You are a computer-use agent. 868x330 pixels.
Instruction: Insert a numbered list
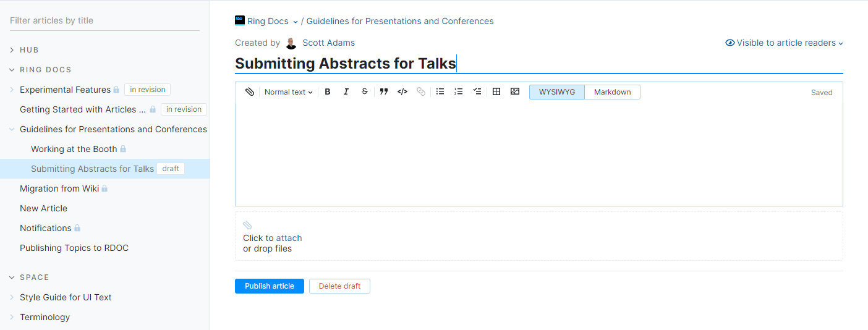click(x=459, y=92)
